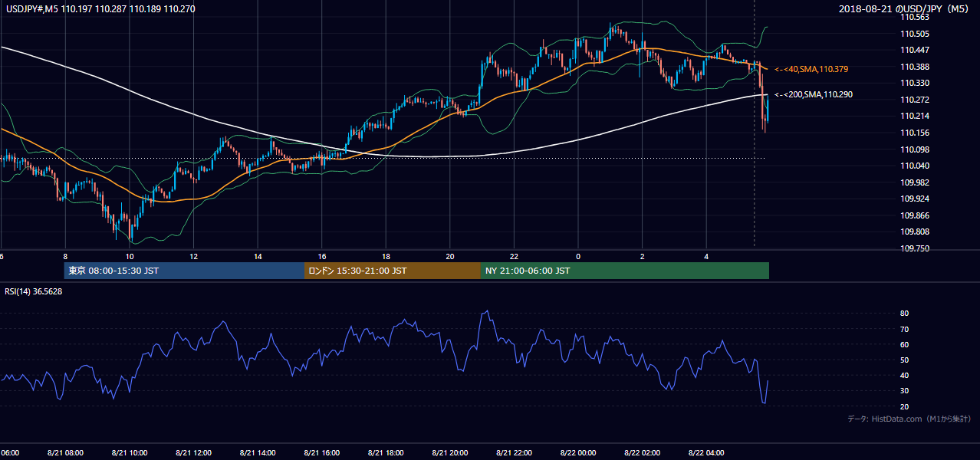Image resolution: width=980 pixels, height=460 pixels.
Task: Select the 200 SMA label reading 110.290
Action: [814, 95]
